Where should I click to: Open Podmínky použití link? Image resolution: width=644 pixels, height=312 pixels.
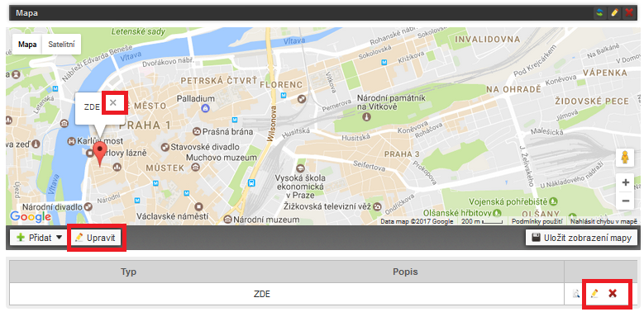click(537, 221)
